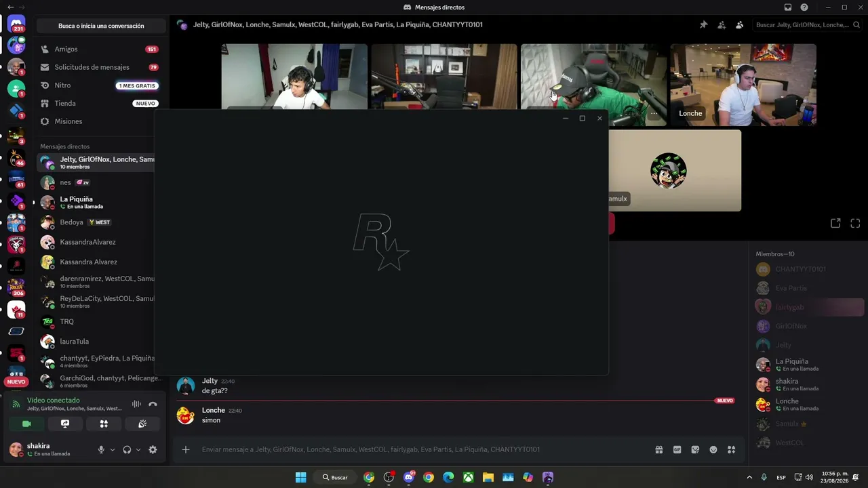The height and width of the screenshot is (488, 868).
Task: Send a gift with the gift icon
Action: (x=659, y=449)
